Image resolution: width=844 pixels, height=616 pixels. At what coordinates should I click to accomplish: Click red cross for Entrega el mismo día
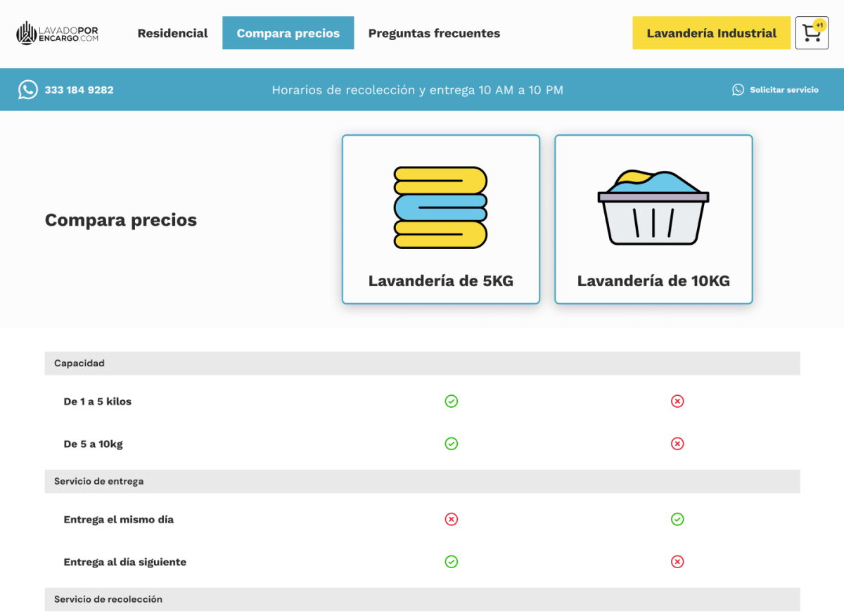pyautogui.click(x=452, y=520)
